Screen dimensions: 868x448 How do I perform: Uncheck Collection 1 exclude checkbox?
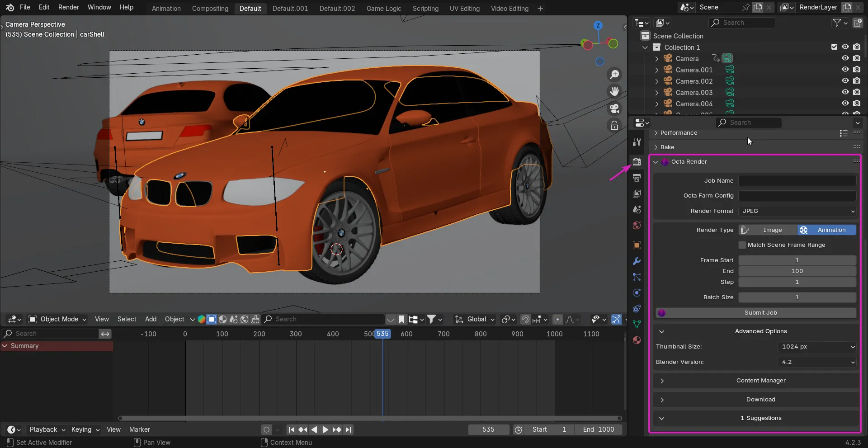[834, 47]
